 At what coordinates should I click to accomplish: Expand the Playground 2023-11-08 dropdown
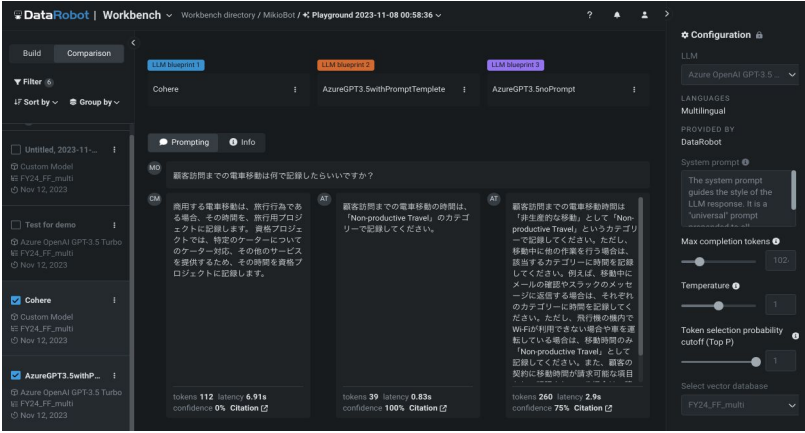372,15
